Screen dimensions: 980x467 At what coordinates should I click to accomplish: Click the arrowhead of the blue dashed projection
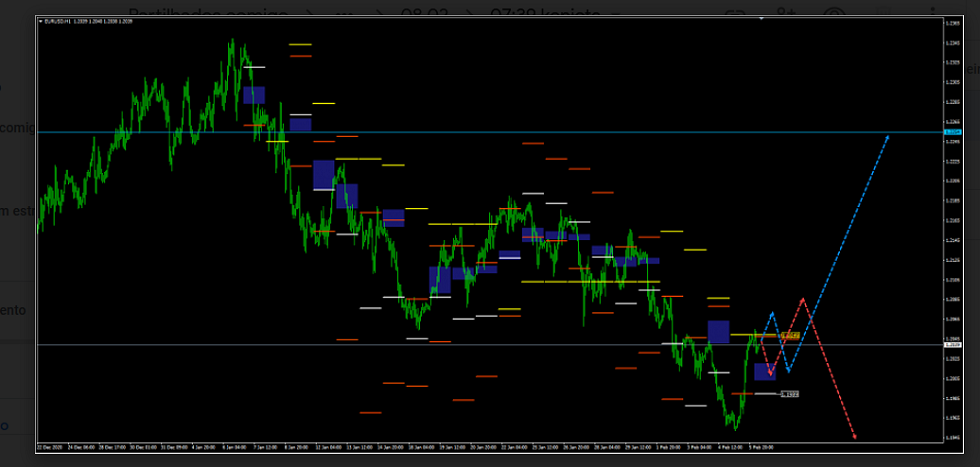coord(887,136)
